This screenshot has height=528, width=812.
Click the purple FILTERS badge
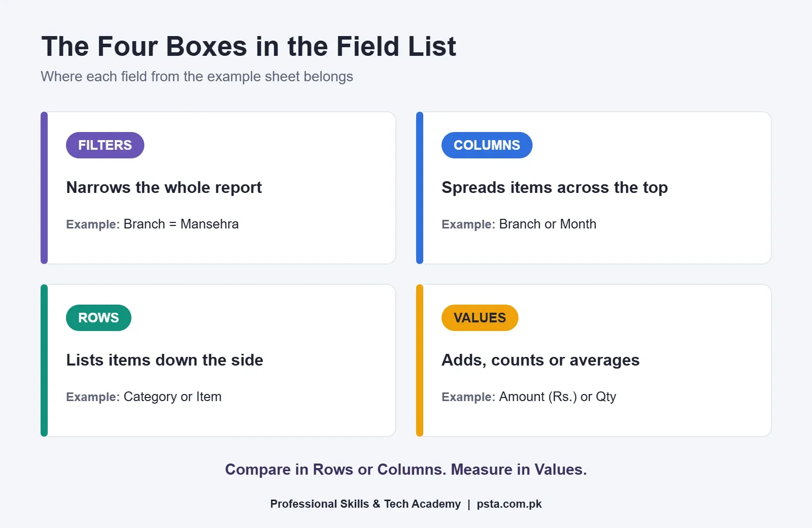(x=105, y=145)
